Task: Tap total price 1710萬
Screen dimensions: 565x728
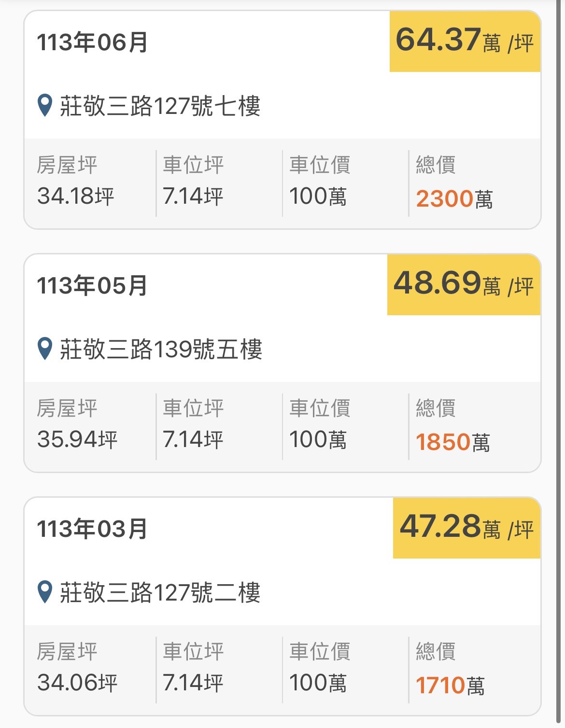Action: [450, 686]
